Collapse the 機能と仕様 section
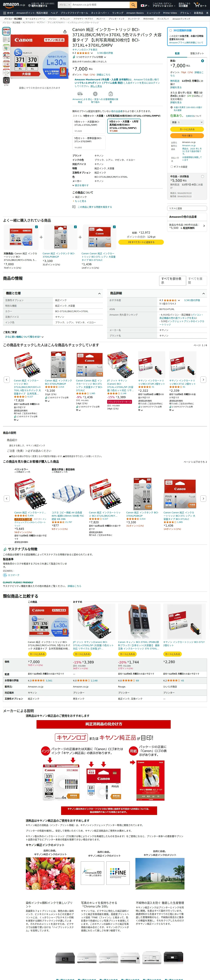This screenshot has height=980, width=210. (99, 294)
